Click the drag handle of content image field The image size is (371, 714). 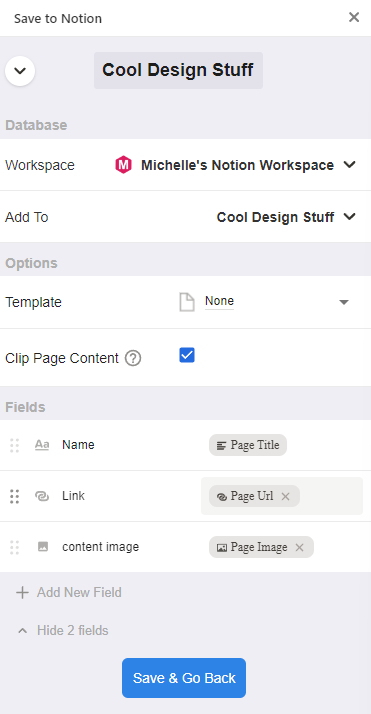[x=15, y=547]
